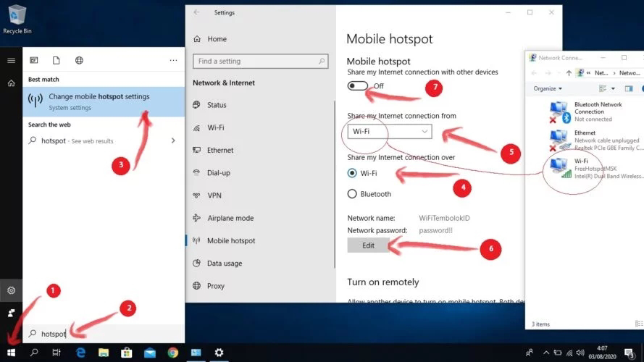Image resolution: width=644 pixels, height=362 pixels.
Task: Open the Wi-Fi settings page
Action: pyautogui.click(x=209, y=127)
